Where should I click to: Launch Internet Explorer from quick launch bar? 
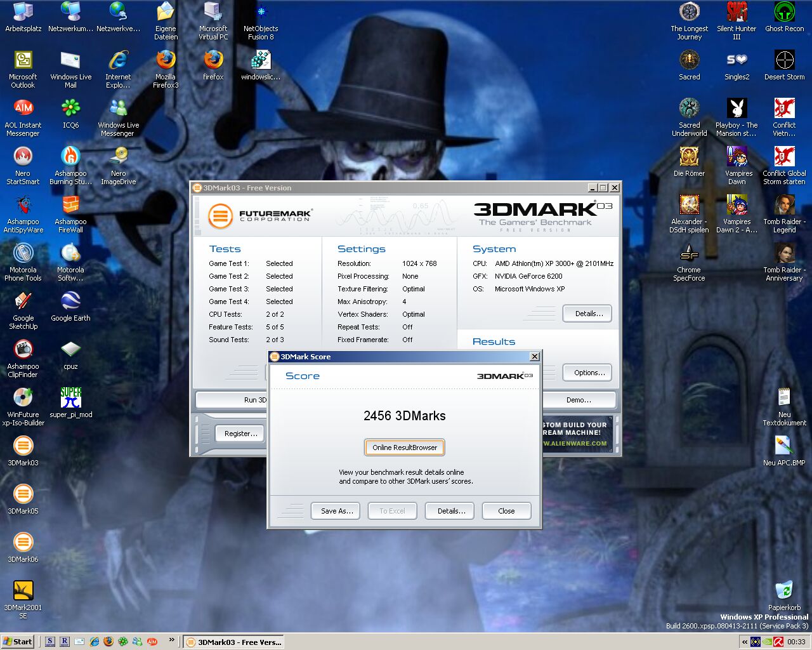pyautogui.click(x=94, y=642)
